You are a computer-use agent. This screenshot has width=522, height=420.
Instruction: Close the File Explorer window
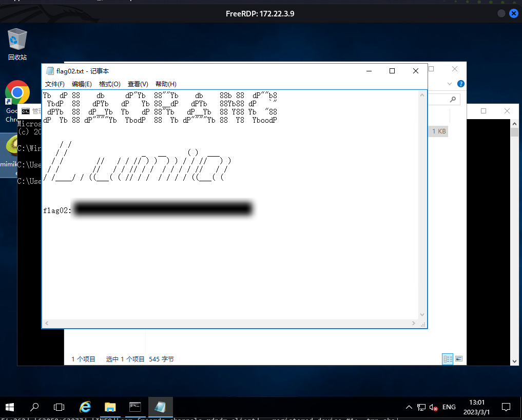pos(454,69)
